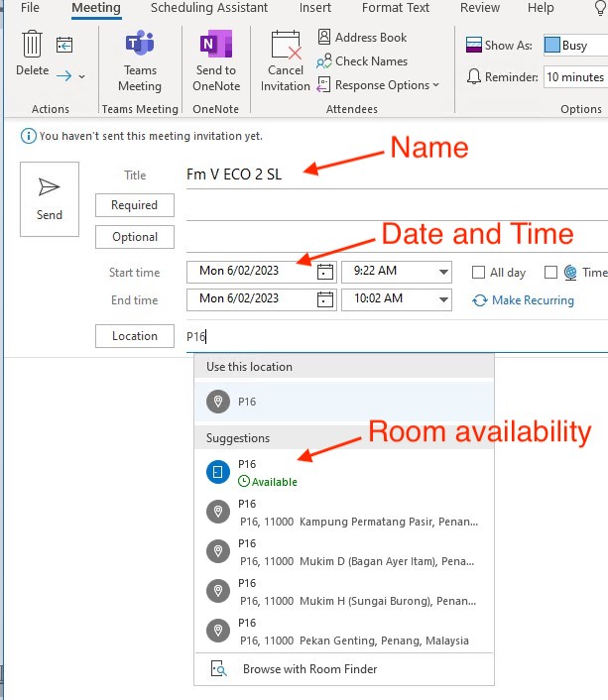The image size is (608, 700).
Task: Click the Required attendees button
Action: point(135,205)
